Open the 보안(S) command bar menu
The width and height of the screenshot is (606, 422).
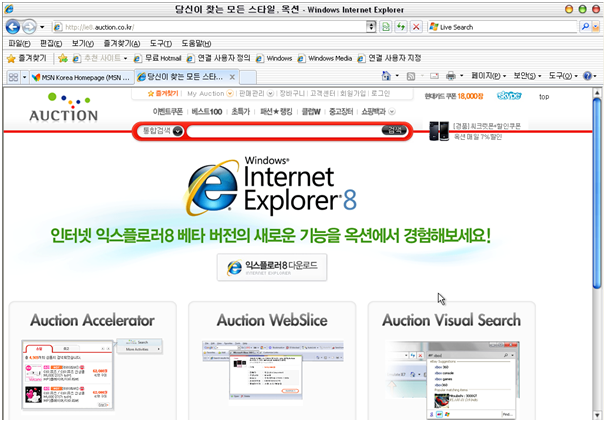click(x=527, y=76)
